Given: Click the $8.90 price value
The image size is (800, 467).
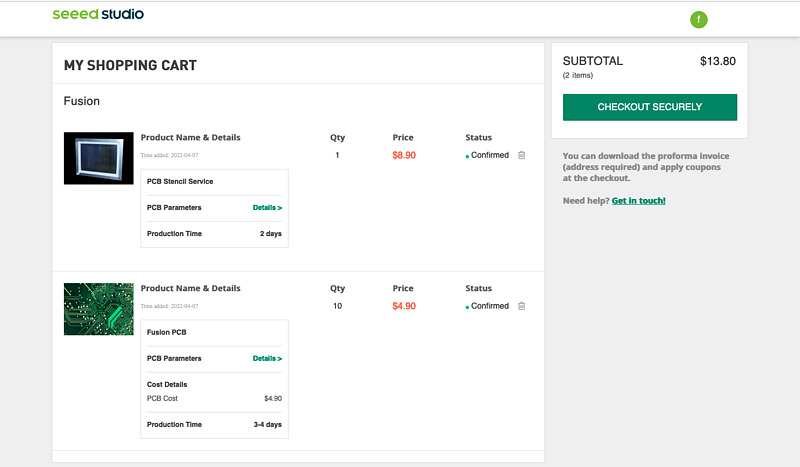Looking at the screenshot, I should click(x=404, y=155).
